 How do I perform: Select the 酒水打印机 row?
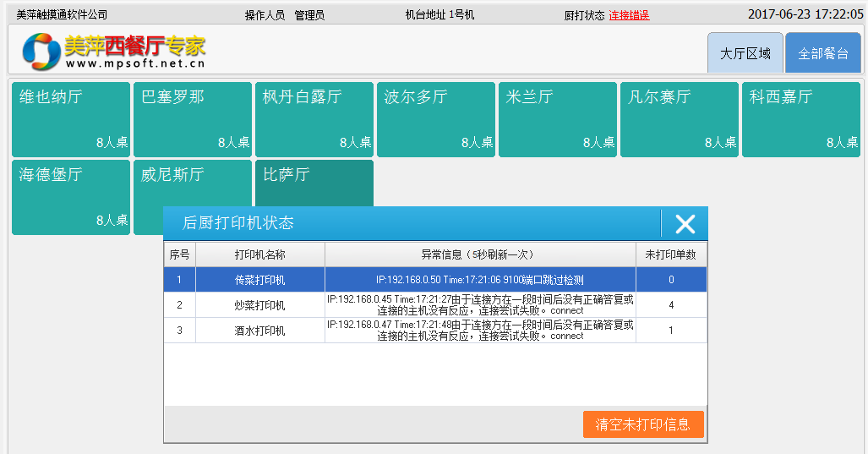(x=260, y=331)
